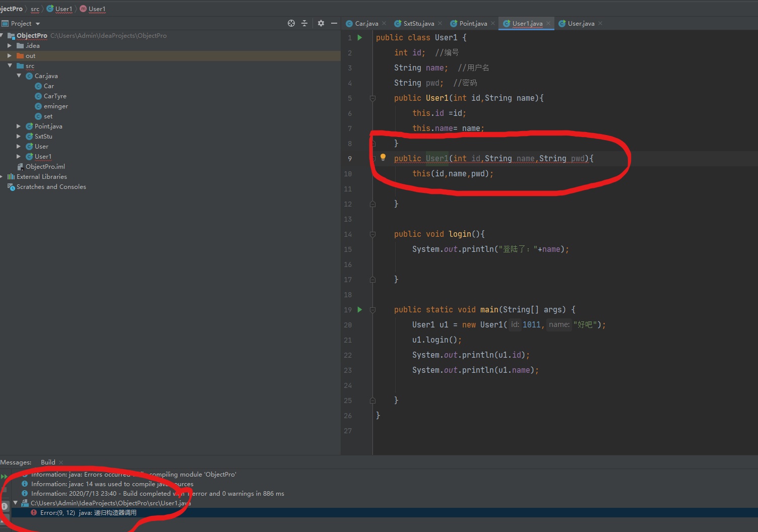Click the login method name on line 14
The height and width of the screenshot is (532, 758).
tap(460, 234)
